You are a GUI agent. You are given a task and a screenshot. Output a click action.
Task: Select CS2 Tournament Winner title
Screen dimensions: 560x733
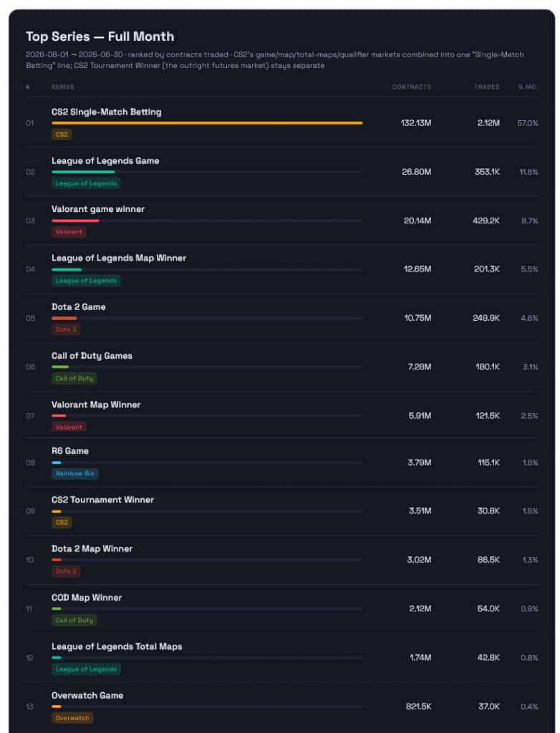coord(102,500)
